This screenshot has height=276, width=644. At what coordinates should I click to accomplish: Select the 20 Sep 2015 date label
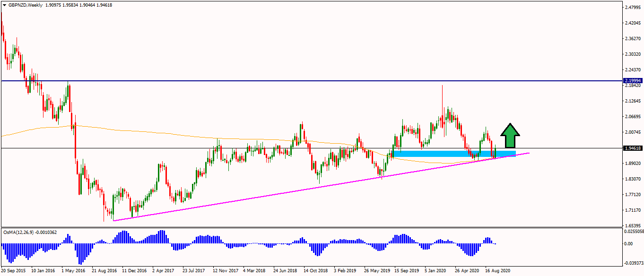pyautogui.click(x=14, y=271)
